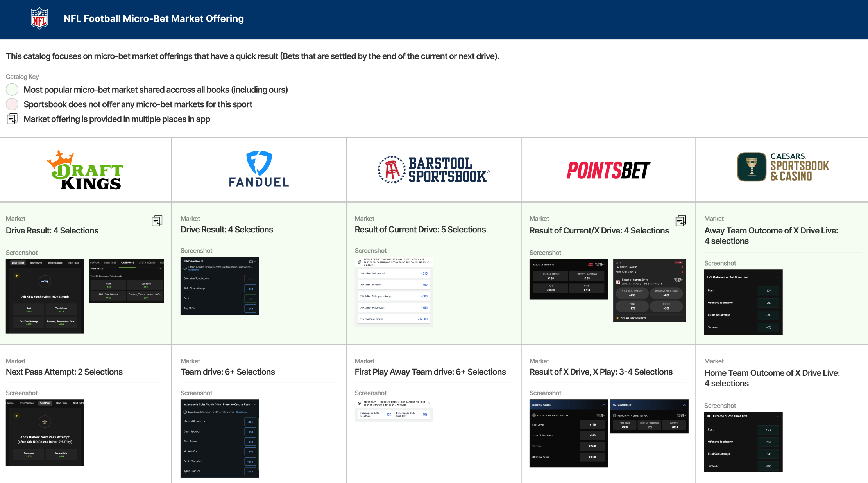Choose Indianapolis Colts Rush Play -106
Image resolution: width=868 pixels, height=483 pixels.
(412, 415)
